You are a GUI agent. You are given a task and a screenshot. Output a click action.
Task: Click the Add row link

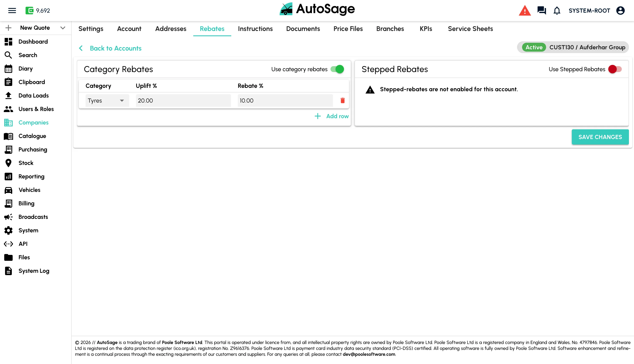coord(331,116)
